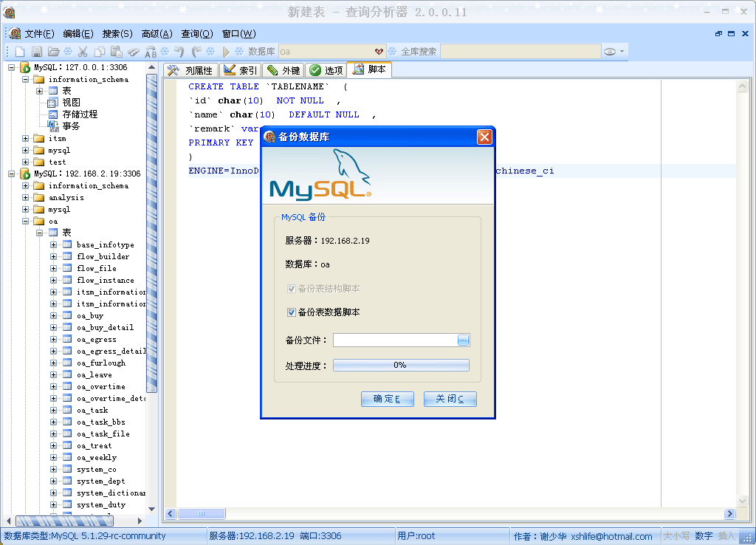Click the table icon next to base_infotype
Image resolution: width=756 pixels, height=545 pixels.
67,244
